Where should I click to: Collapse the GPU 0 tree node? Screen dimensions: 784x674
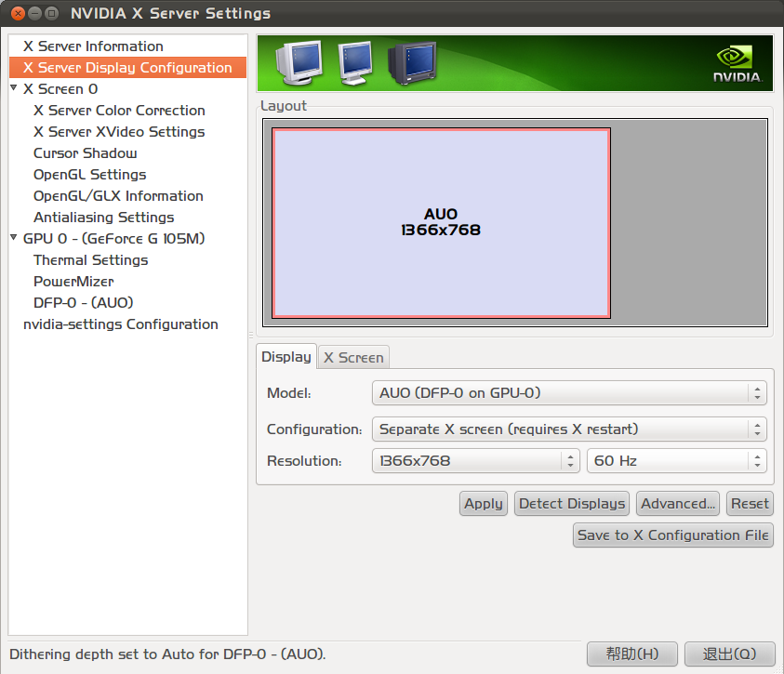click(x=14, y=238)
